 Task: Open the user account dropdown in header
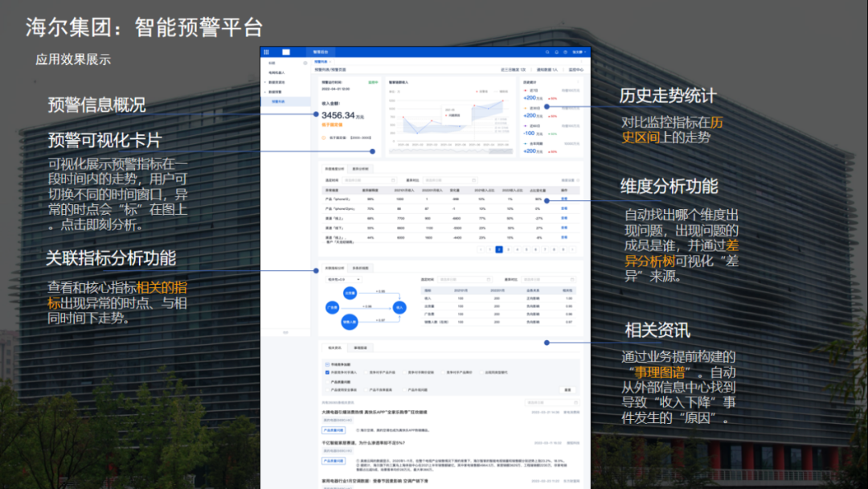click(579, 52)
